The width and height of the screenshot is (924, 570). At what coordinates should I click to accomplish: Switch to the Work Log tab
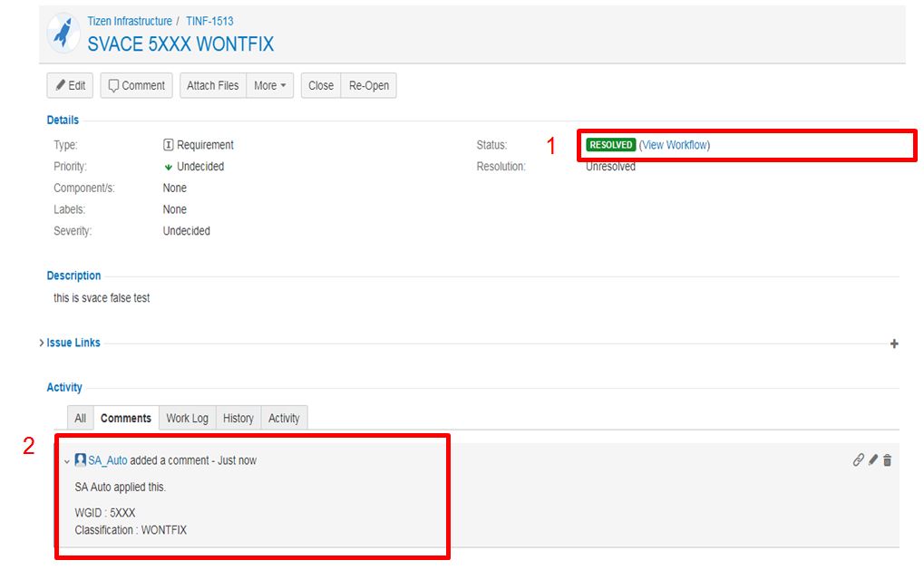(187, 418)
